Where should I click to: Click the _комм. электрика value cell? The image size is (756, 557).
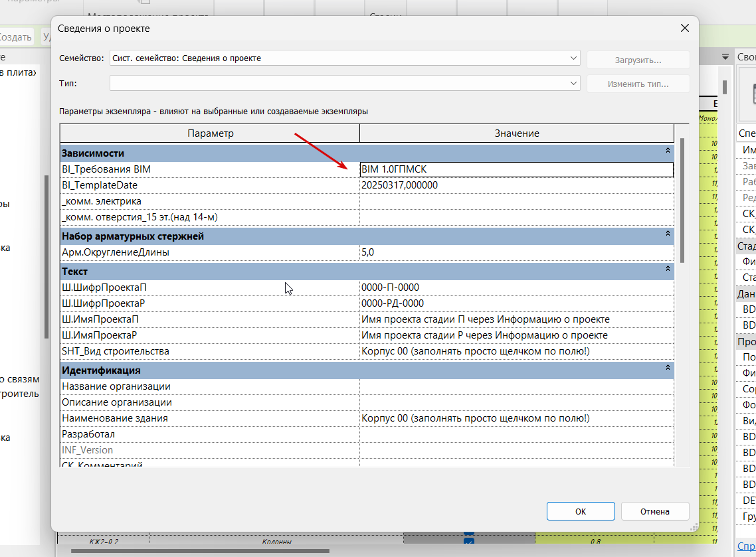516,201
